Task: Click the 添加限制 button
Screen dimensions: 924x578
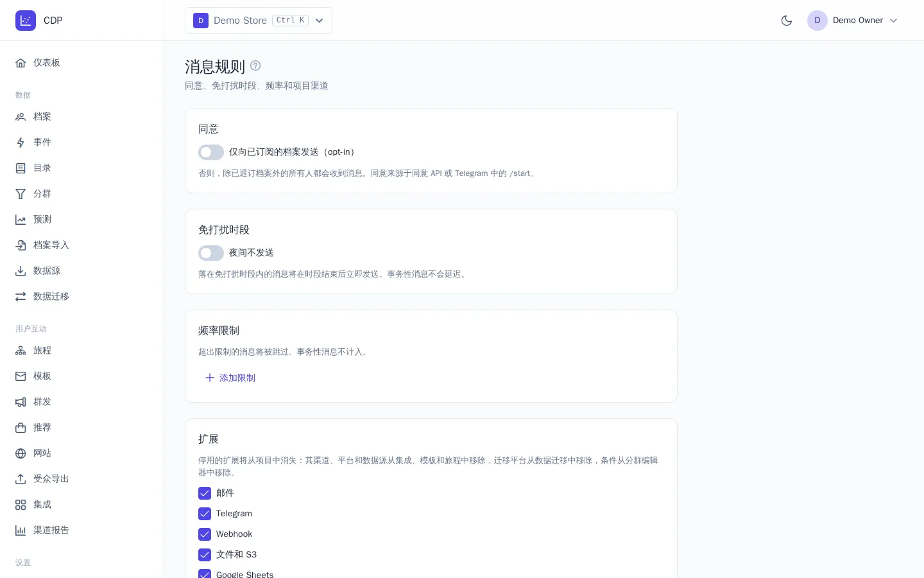Action: click(x=230, y=378)
